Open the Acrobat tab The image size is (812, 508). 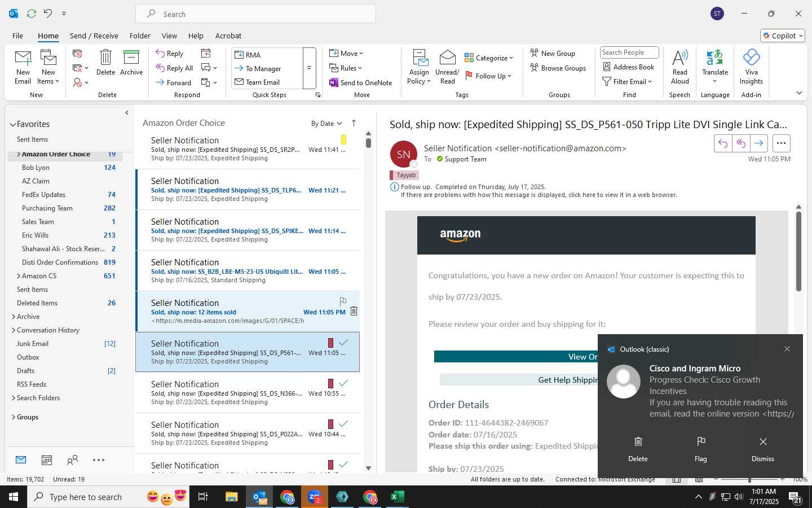click(228, 36)
